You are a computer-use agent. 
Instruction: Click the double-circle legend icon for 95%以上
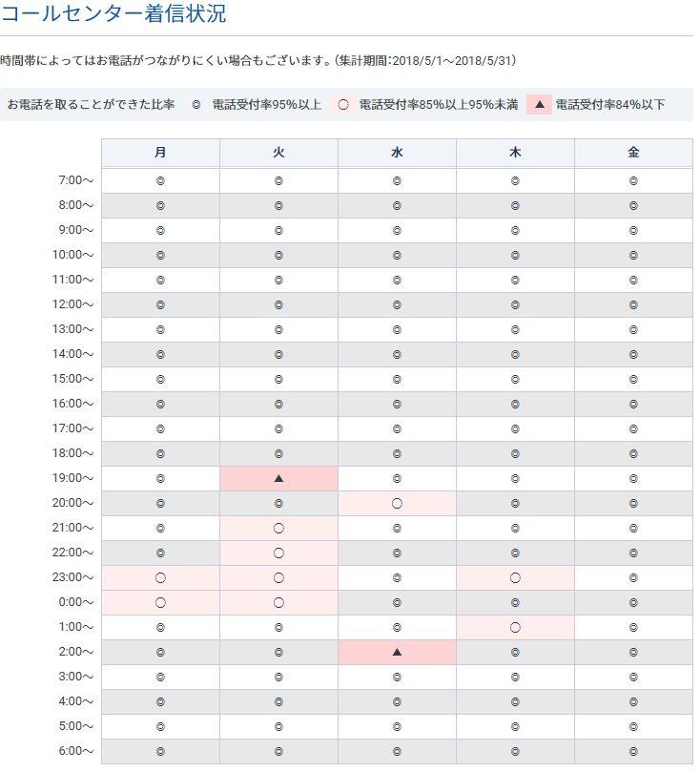(x=196, y=105)
